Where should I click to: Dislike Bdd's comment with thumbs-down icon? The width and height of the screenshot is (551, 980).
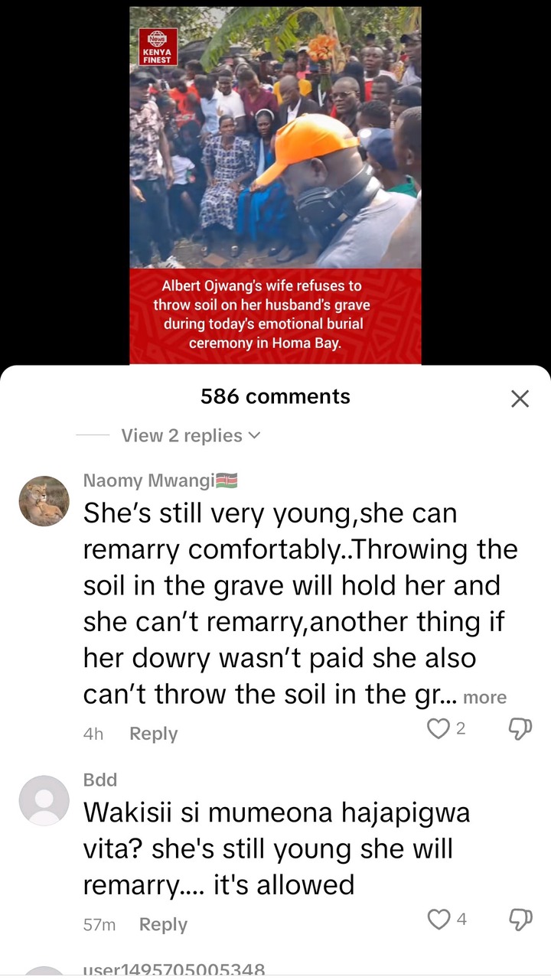click(520, 920)
